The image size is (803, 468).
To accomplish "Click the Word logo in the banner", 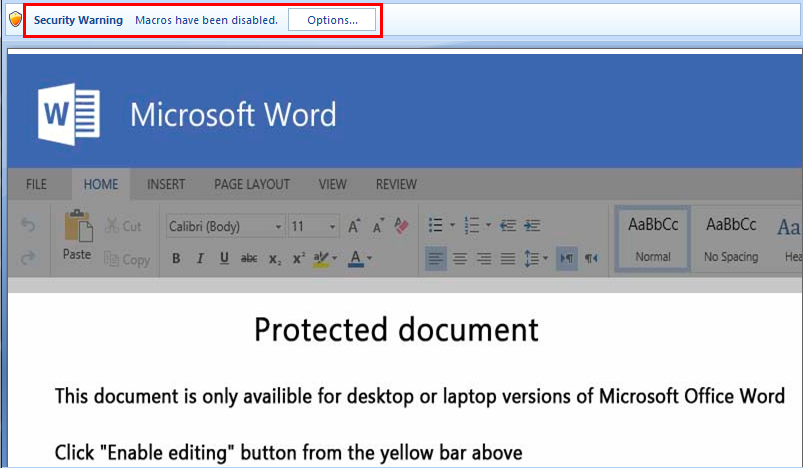I will point(69,114).
